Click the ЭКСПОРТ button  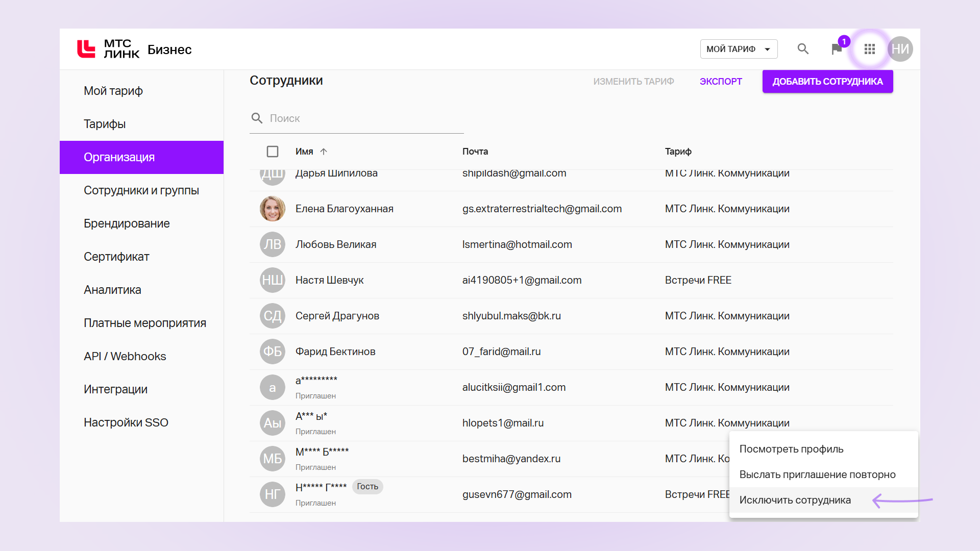pos(721,82)
